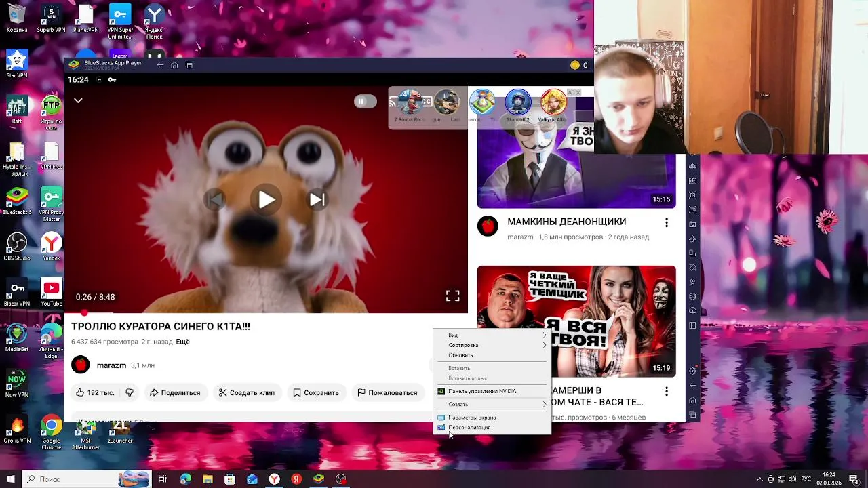The image size is (868, 488).
Task: Enter fullscreen in video player
Action: point(452,296)
